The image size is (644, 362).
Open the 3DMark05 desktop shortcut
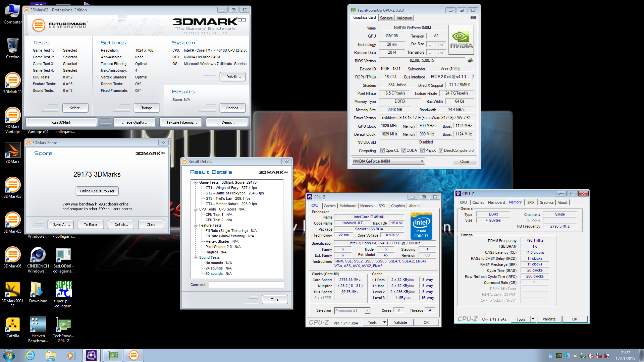click(x=12, y=222)
